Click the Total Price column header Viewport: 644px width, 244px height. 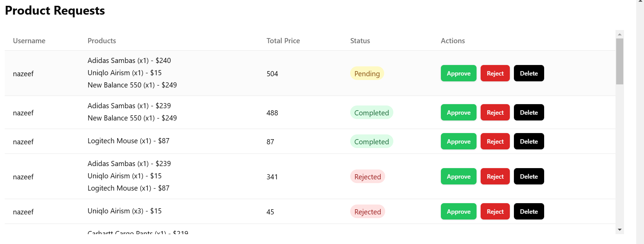click(x=283, y=41)
